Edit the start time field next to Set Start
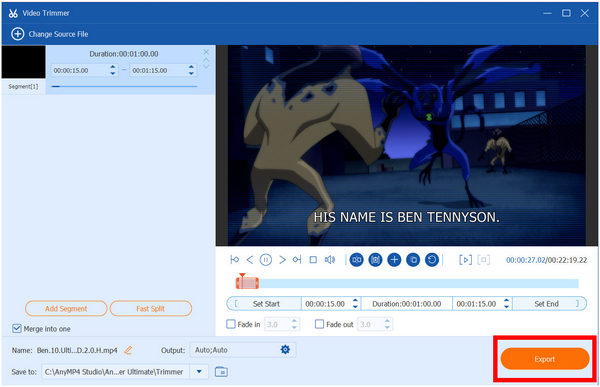The image size is (600, 387). (326, 304)
